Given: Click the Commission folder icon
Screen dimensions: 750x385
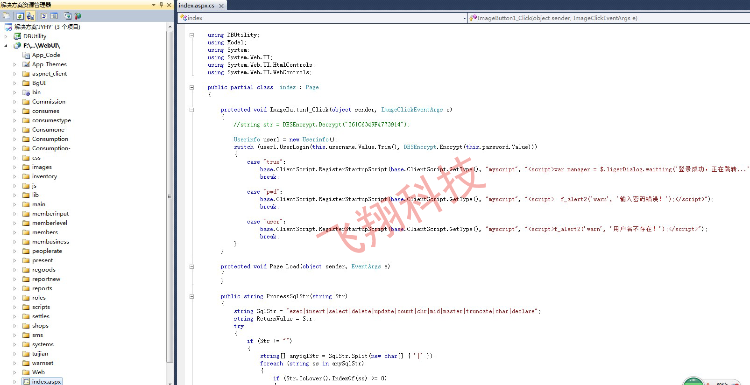Looking at the screenshot, I should pos(26,101).
